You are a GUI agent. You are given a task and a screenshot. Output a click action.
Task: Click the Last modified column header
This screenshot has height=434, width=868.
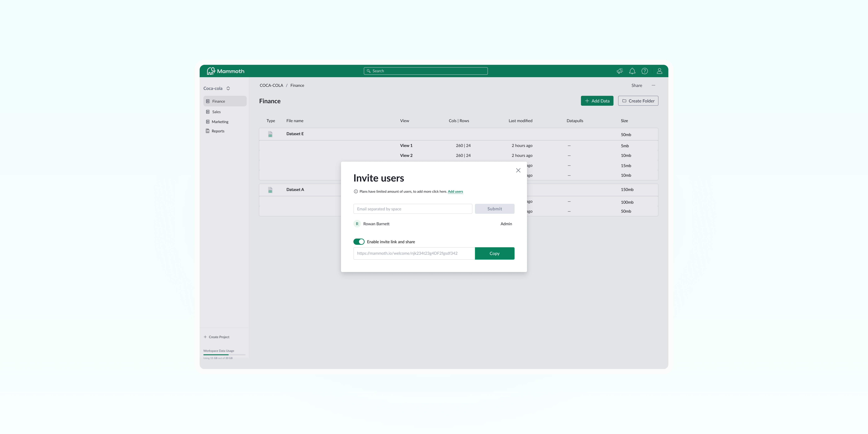pos(520,121)
